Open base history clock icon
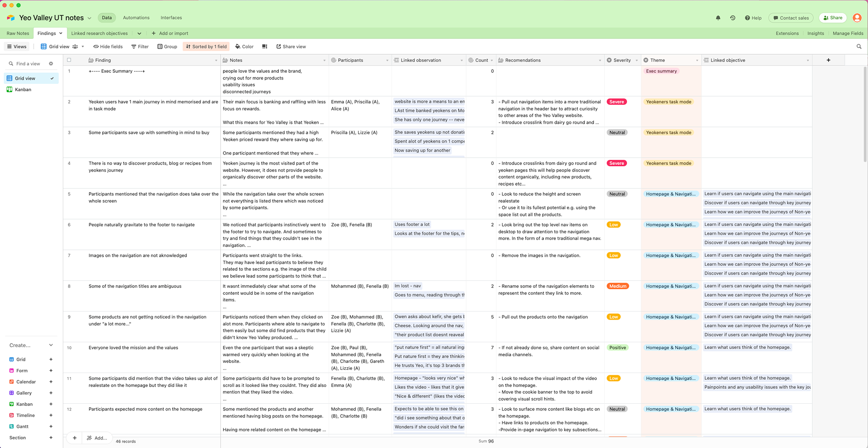 [x=732, y=18]
